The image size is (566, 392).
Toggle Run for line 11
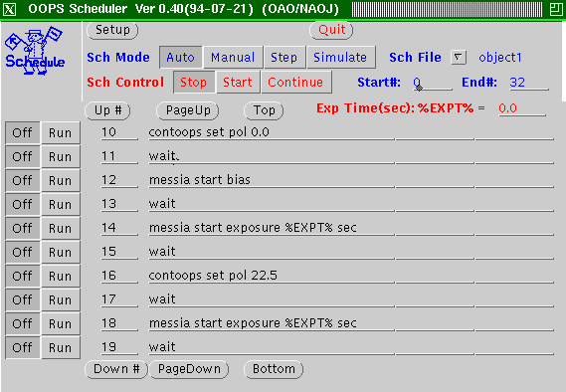pyautogui.click(x=61, y=156)
